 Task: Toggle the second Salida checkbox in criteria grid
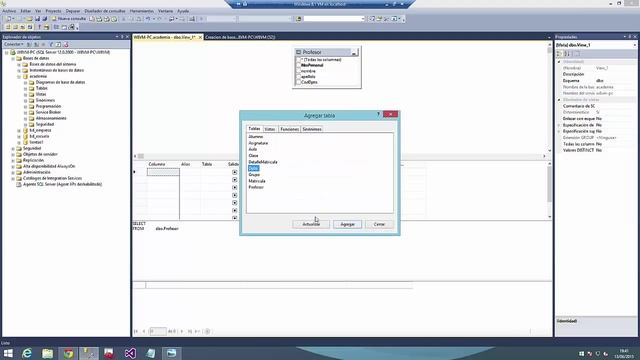(235, 180)
